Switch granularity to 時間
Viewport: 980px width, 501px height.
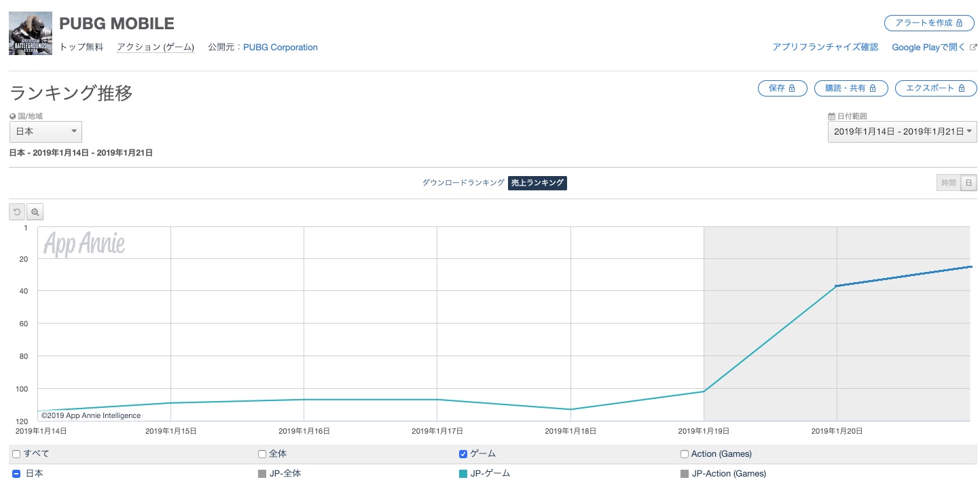(948, 183)
